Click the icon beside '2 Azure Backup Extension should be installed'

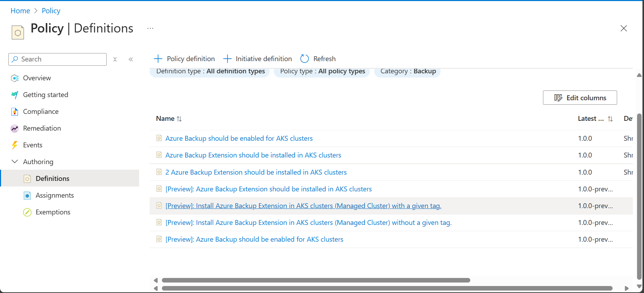(x=159, y=172)
